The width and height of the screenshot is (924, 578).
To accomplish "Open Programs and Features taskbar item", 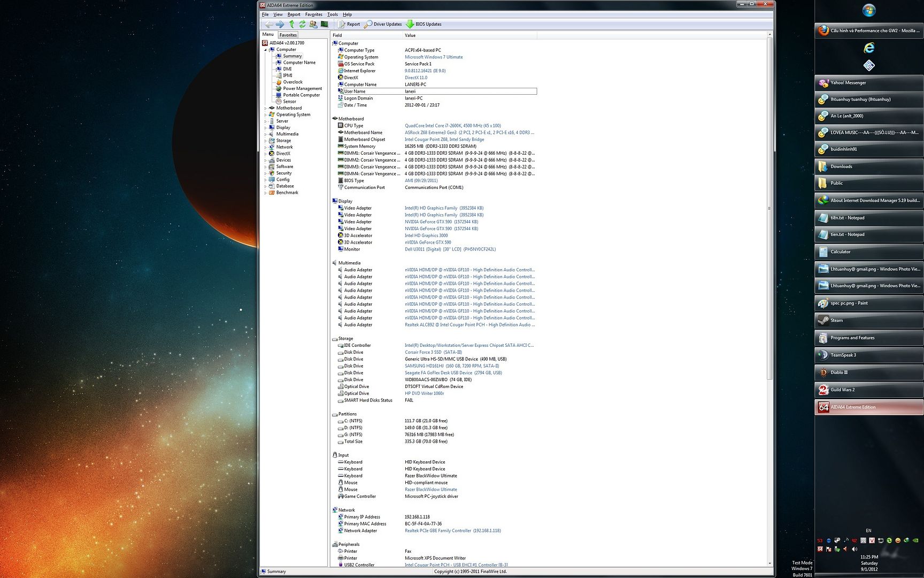I will point(869,338).
